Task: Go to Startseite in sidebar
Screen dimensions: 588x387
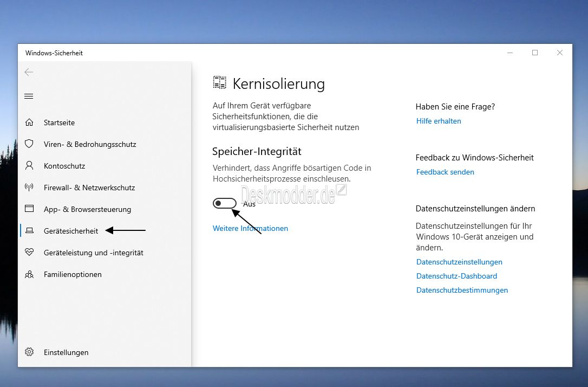Action: pyautogui.click(x=59, y=122)
